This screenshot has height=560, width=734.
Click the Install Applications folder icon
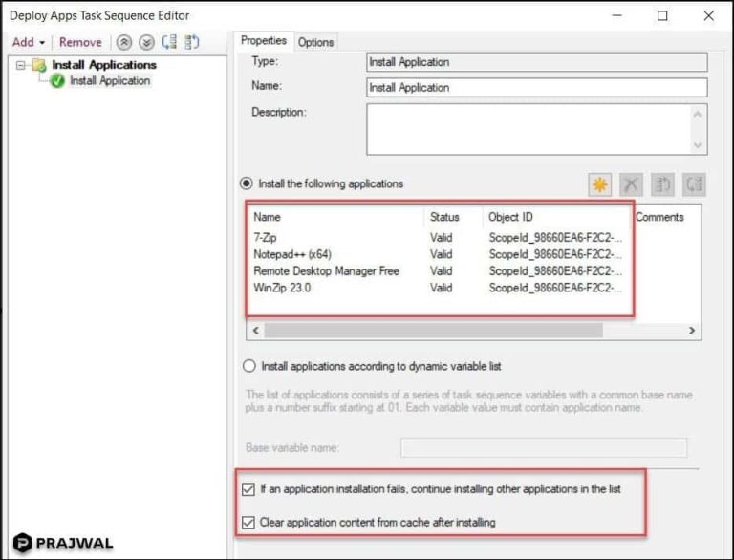pos(39,65)
